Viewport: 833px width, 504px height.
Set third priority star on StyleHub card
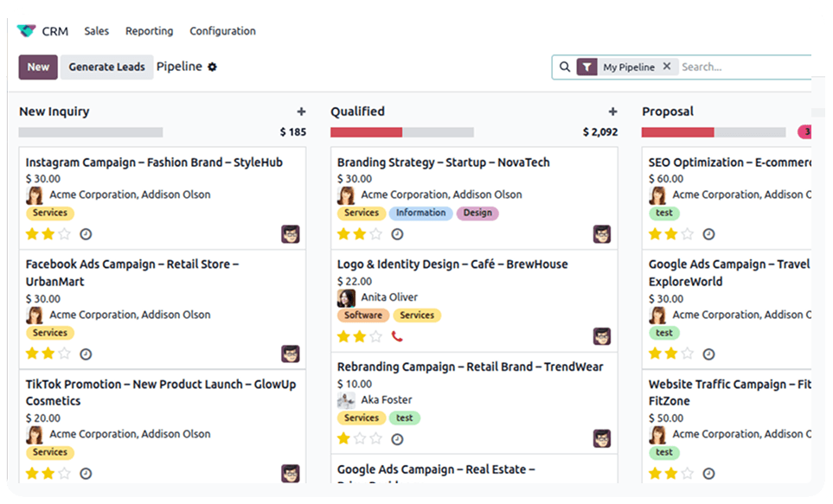[x=64, y=234]
